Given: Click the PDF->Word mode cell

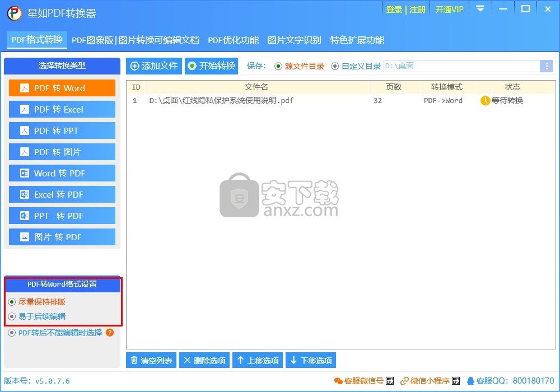Looking at the screenshot, I should [443, 101].
